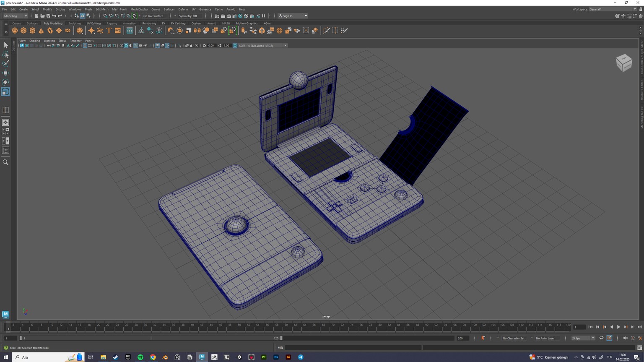Expand the Sign In dropdown

tap(293, 16)
